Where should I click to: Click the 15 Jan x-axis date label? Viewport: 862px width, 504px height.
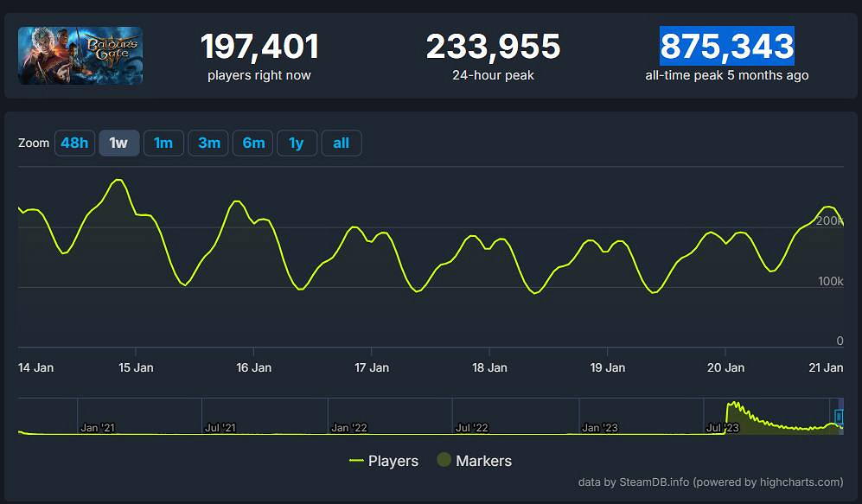coord(136,367)
